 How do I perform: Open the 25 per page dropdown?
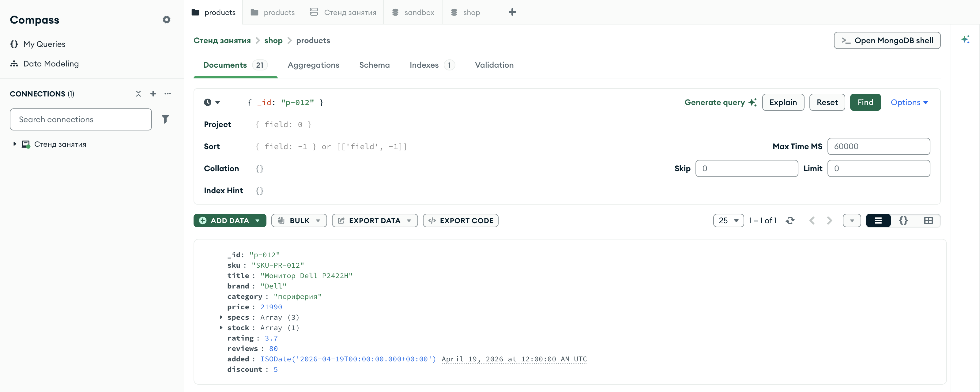[728, 221]
